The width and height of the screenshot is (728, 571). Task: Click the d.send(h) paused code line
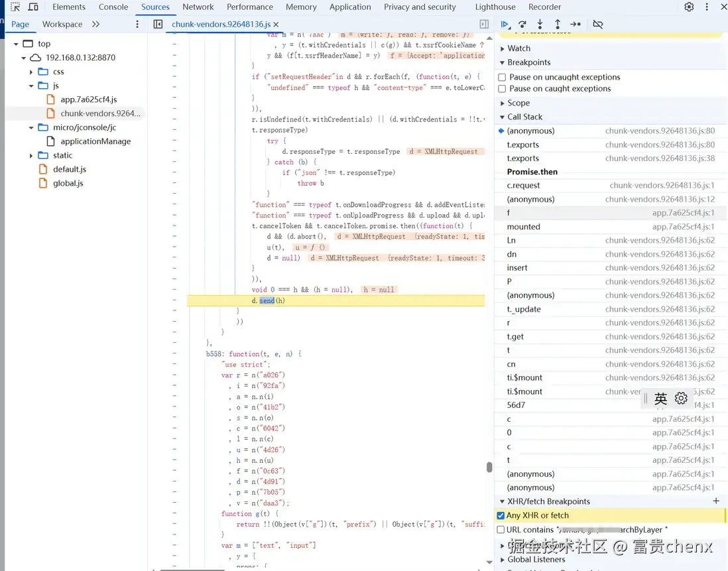335,301
